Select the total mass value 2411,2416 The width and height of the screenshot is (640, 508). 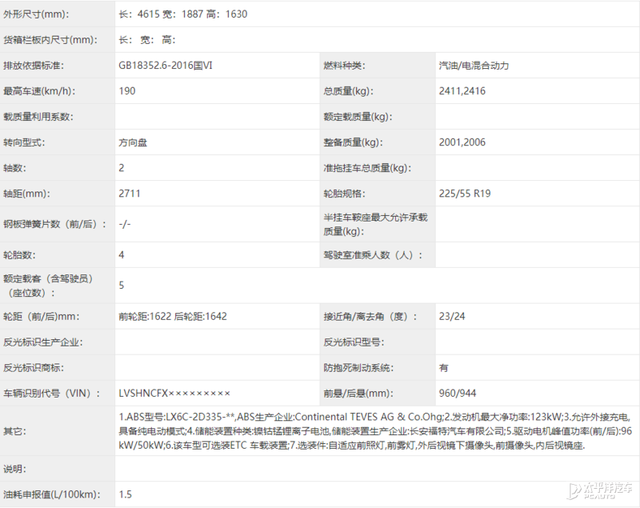[462, 91]
